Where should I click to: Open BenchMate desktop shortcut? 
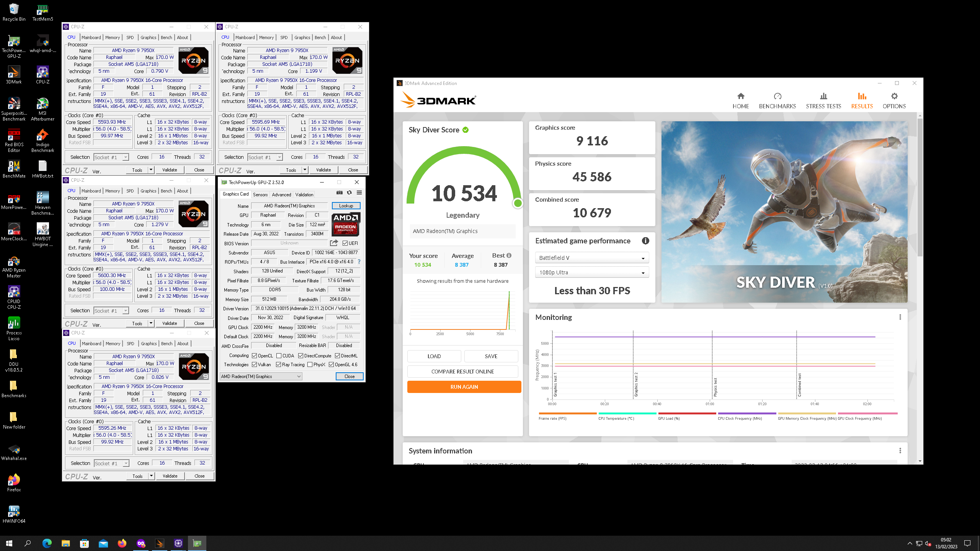pyautogui.click(x=14, y=169)
